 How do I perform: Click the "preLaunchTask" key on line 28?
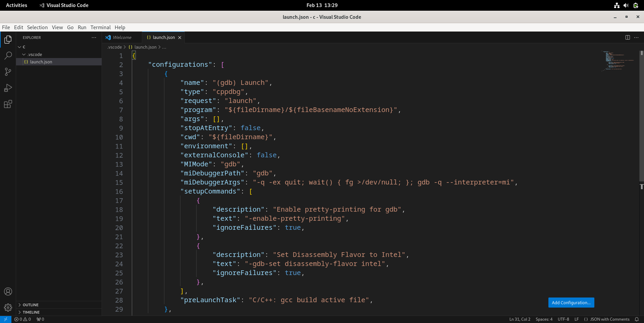tap(211, 300)
